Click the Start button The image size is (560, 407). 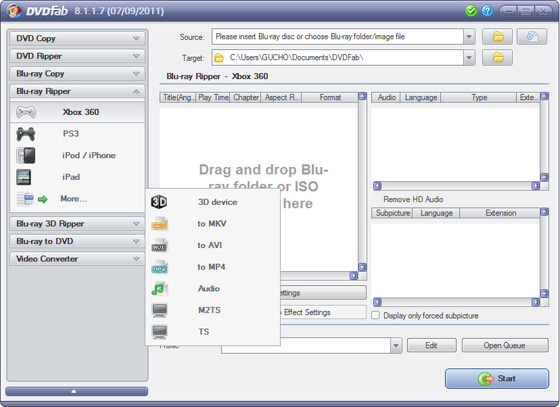tap(497, 378)
